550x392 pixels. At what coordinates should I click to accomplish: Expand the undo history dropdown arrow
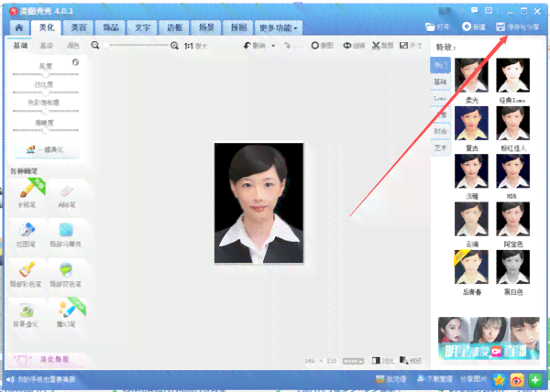coord(273,46)
